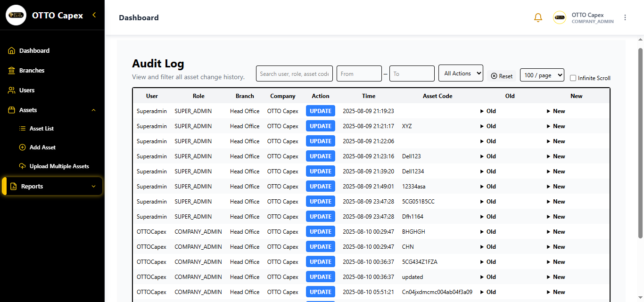644x302 pixels.
Task: Expand Old data for the XYZ asset row
Action: coord(487,126)
